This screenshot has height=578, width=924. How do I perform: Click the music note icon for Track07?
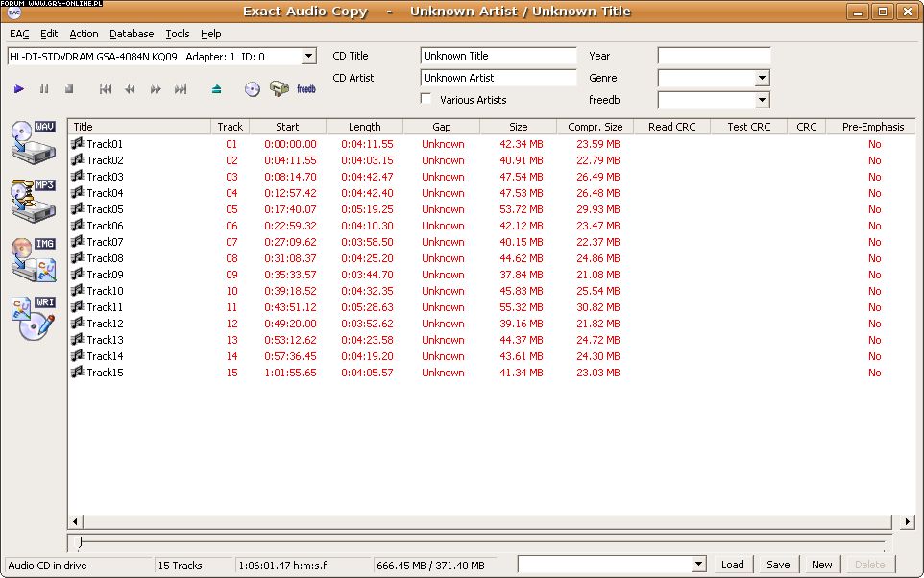click(x=78, y=242)
